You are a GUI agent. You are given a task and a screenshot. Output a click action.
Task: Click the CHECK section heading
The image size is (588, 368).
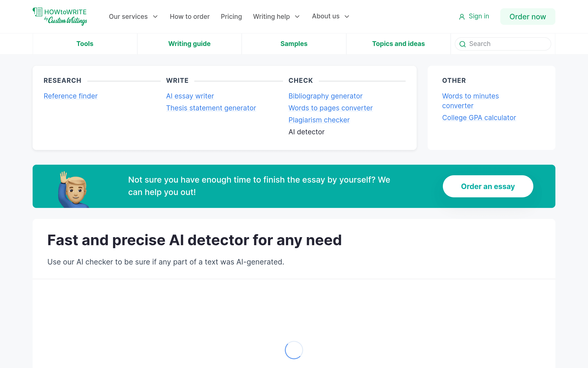click(x=301, y=80)
